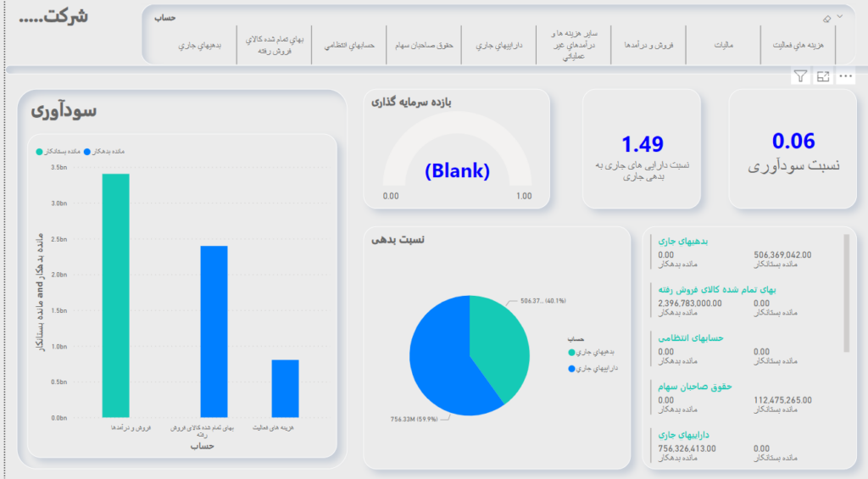Click the 0.06 نسبت سودآوری card

pyautogui.click(x=793, y=149)
